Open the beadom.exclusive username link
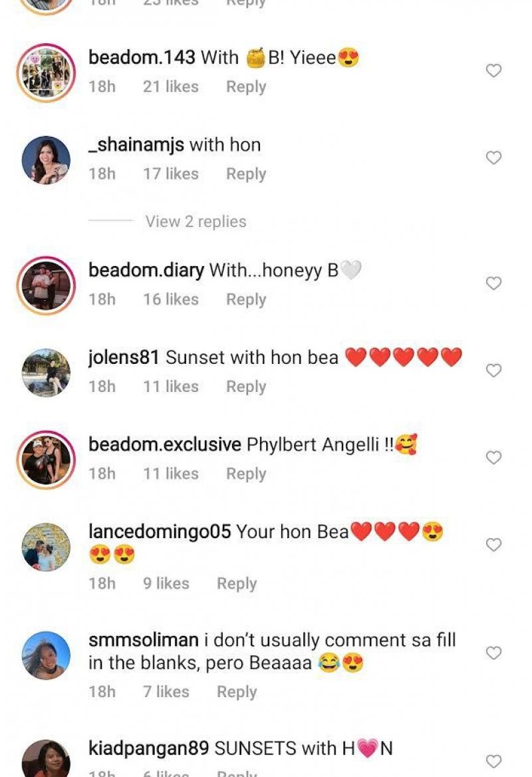 coord(164,444)
